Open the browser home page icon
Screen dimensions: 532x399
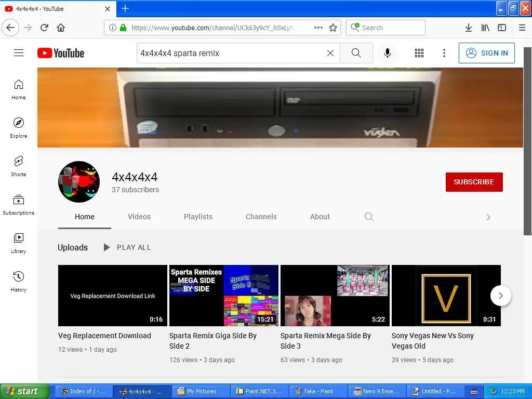coord(61,28)
